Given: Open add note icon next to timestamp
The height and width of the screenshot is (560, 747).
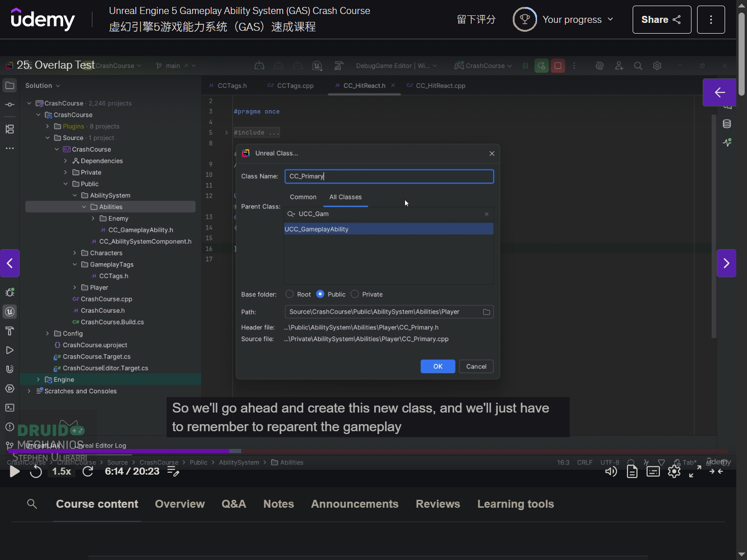Looking at the screenshot, I should click(x=173, y=471).
